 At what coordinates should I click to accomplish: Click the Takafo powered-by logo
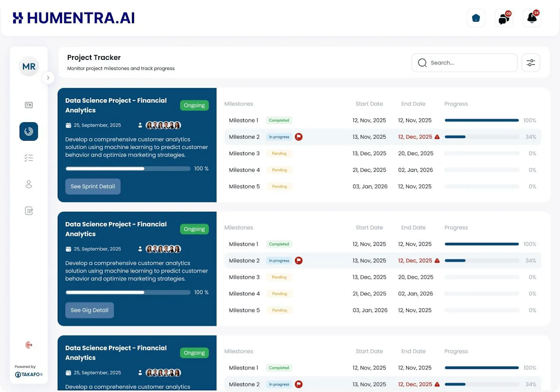(29, 374)
